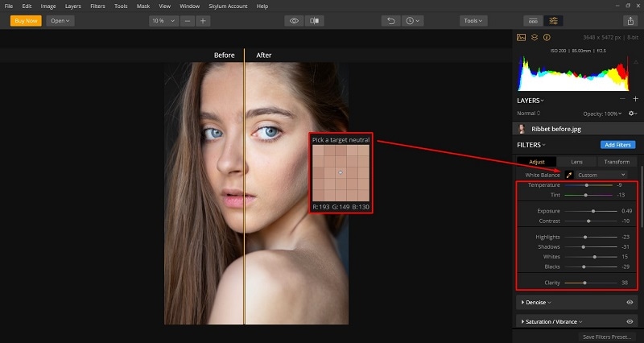This screenshot has width=644, height=343.
Task: Click the Add Filters button
Action: click(x=617, y=145)
